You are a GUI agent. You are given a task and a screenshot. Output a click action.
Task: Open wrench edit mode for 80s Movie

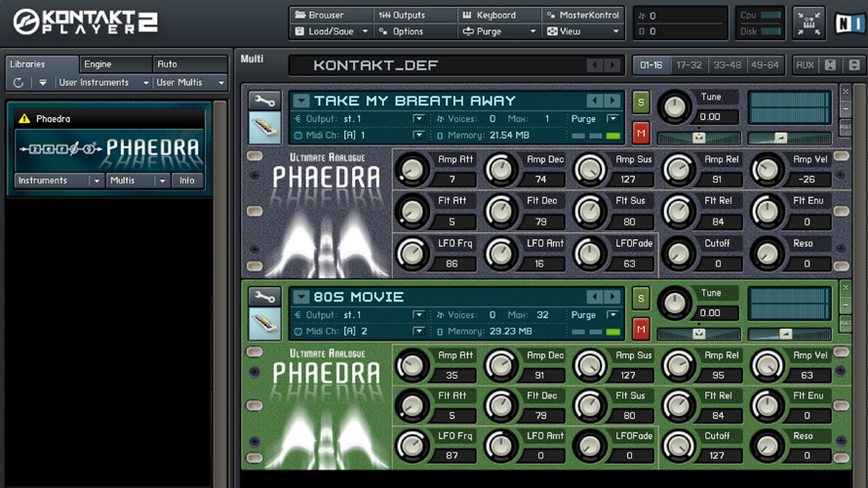264,298
